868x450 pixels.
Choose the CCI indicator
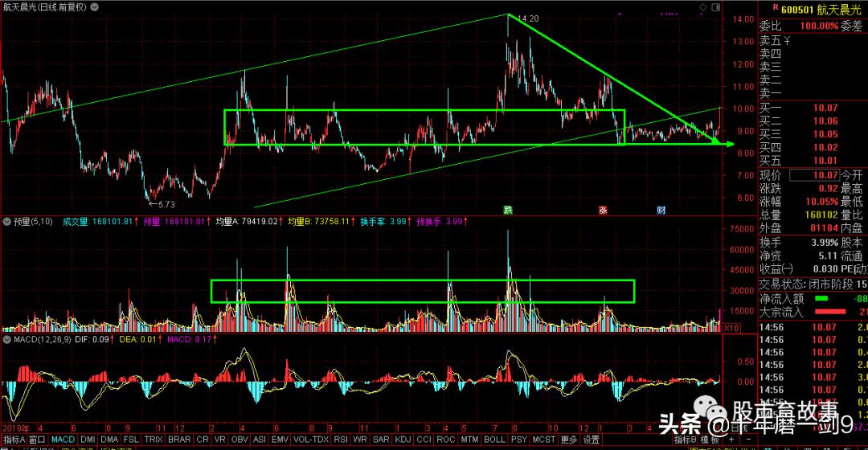424,440
